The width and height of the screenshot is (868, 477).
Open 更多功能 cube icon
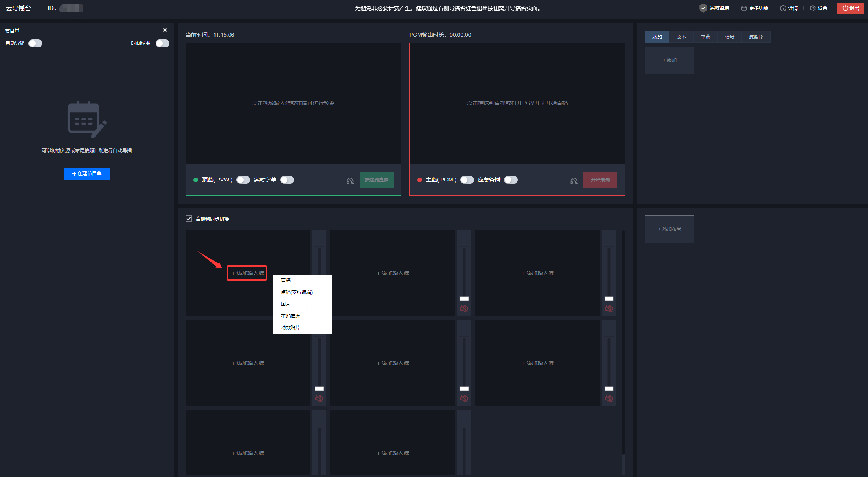tap(744, 8)
